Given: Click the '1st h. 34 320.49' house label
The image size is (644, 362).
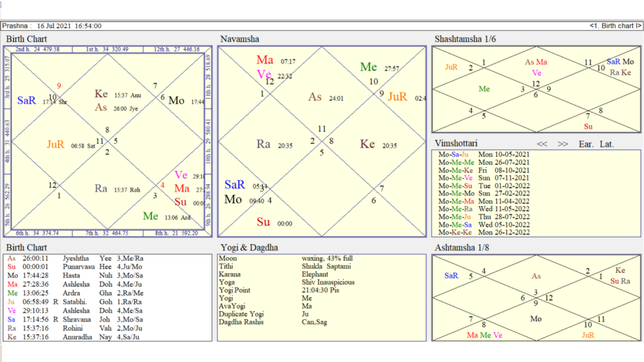Looking at the screenshot, I should click(107, 49).
